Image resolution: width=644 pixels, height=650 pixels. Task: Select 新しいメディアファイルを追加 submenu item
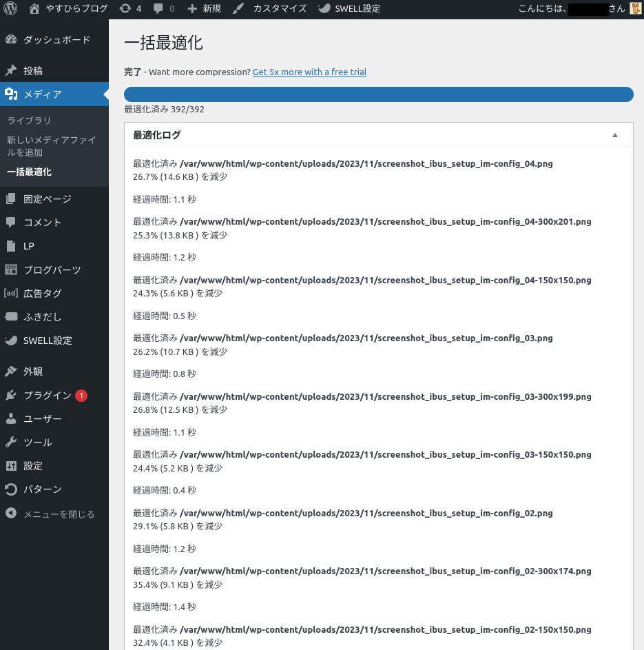51,146
